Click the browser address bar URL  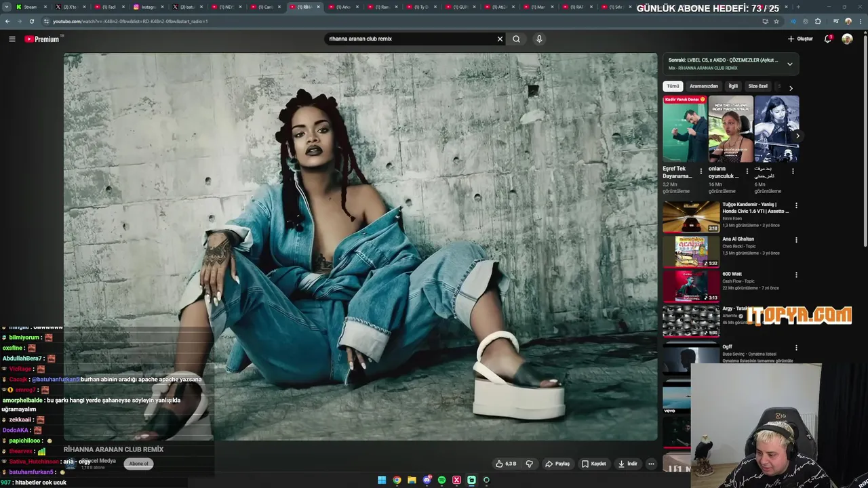click(130, 21)
